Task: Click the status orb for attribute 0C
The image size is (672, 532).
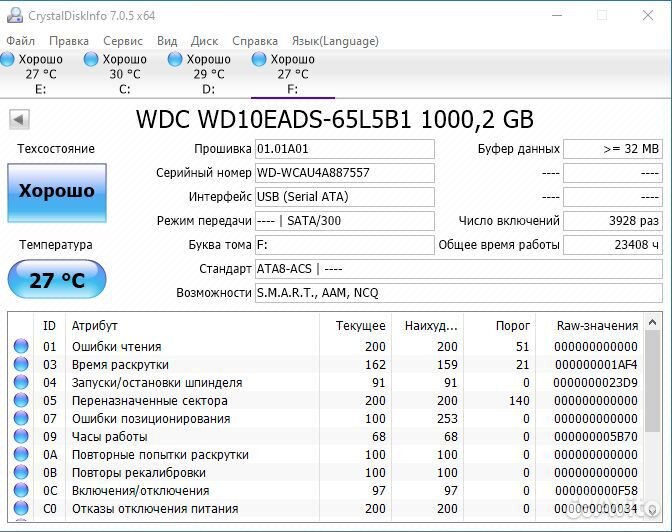Action: point(21,490)
